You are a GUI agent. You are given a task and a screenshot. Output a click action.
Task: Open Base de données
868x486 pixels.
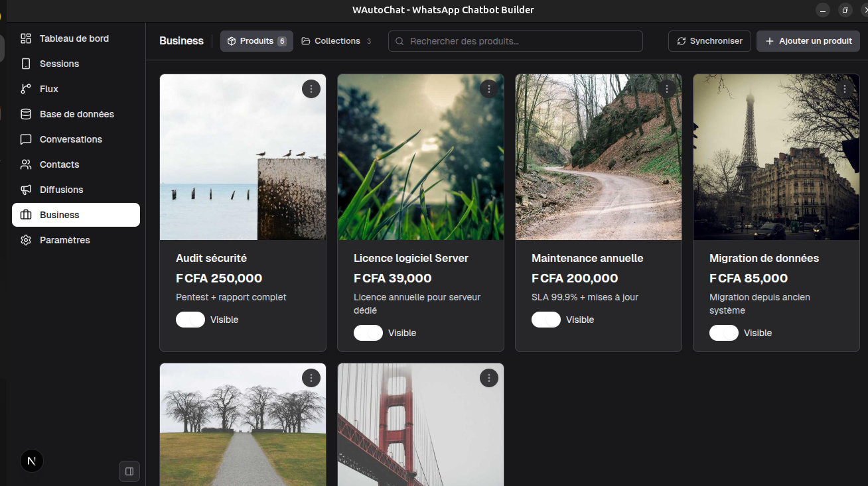click(x=76, y=114)
